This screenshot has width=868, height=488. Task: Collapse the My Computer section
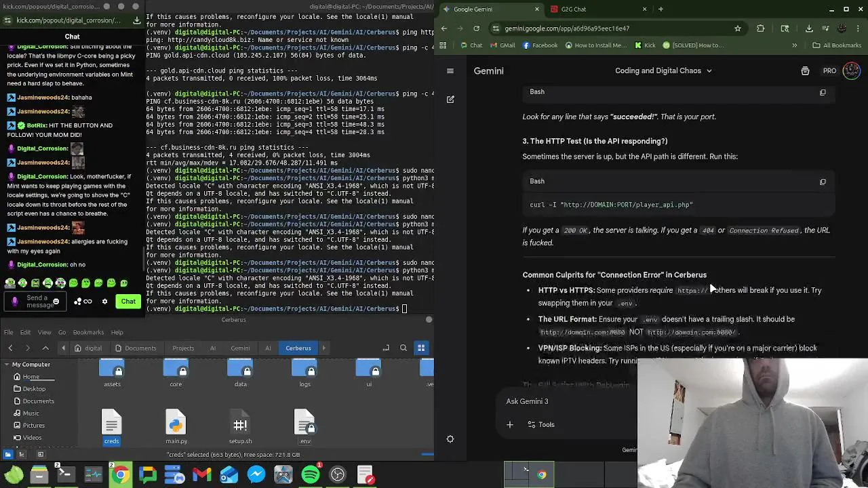(6, 365)
